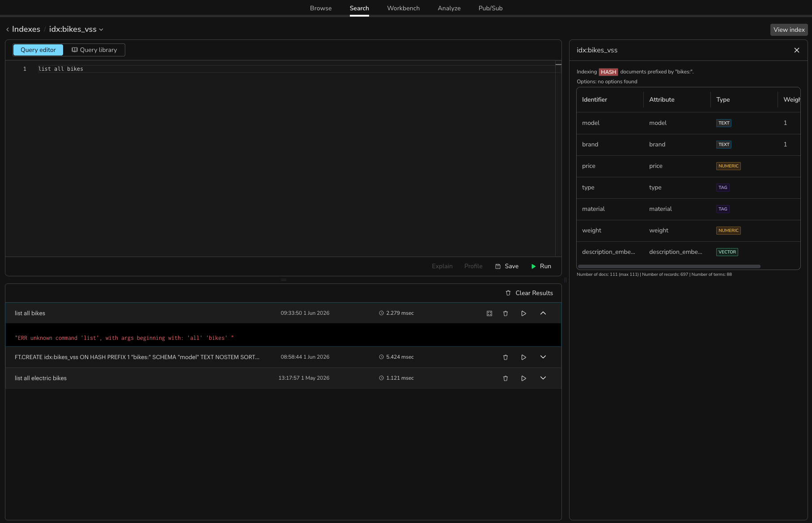Click the ERR unknown command message
Screen dimensions: 812x523
124,338
